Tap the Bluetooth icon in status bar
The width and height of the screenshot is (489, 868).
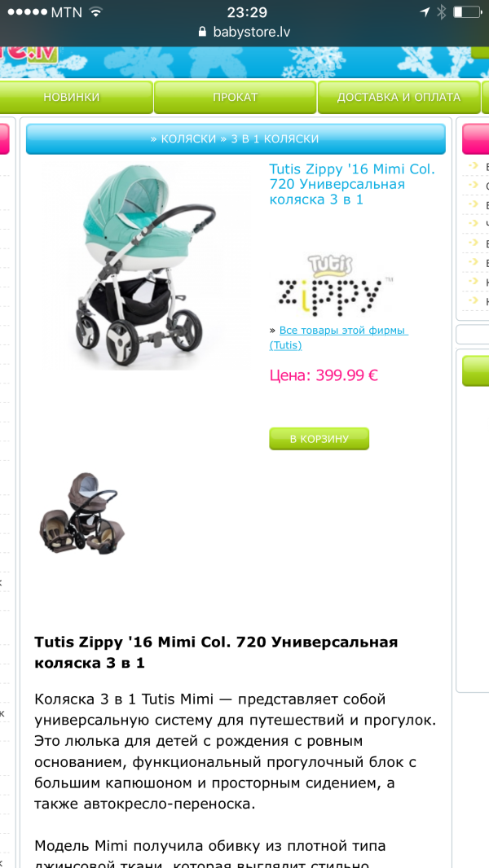coord(442,12)
